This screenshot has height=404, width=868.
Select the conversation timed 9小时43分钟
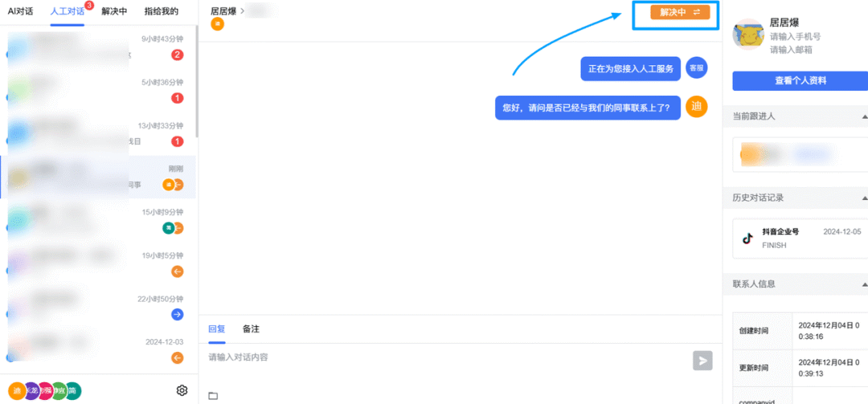pos(98,47)
